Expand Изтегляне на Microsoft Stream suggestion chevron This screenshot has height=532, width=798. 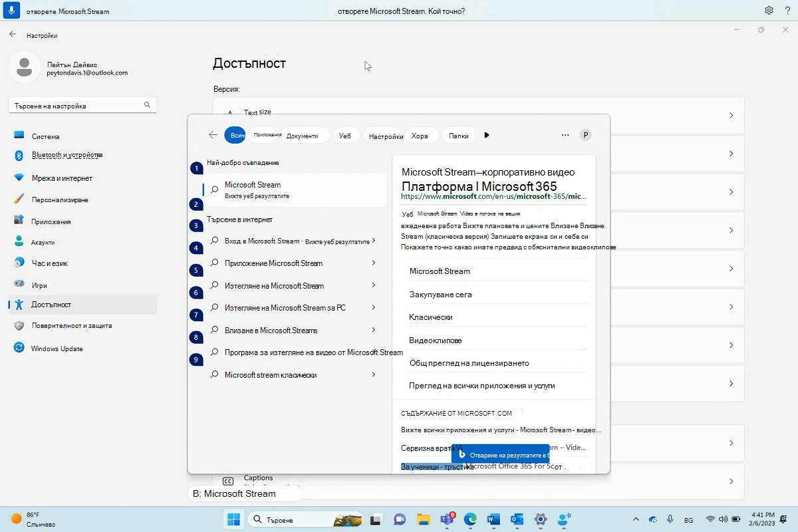tap(374, 285)
